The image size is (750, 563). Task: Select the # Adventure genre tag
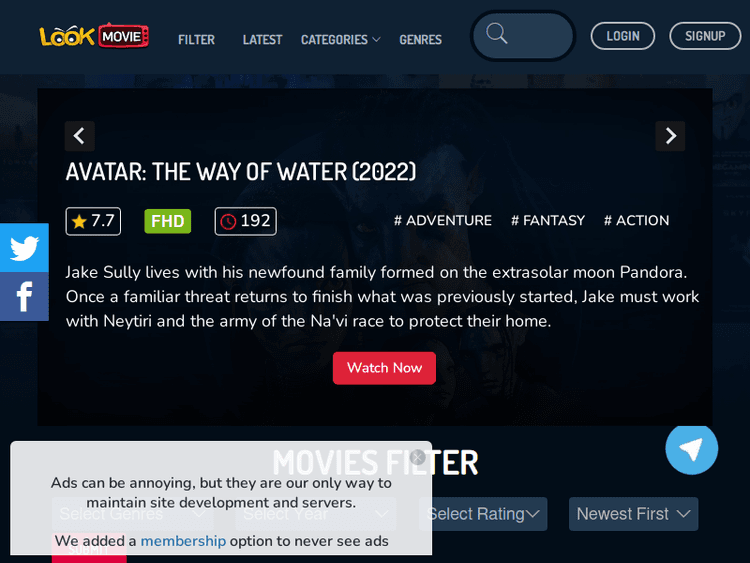coord(442,221)
